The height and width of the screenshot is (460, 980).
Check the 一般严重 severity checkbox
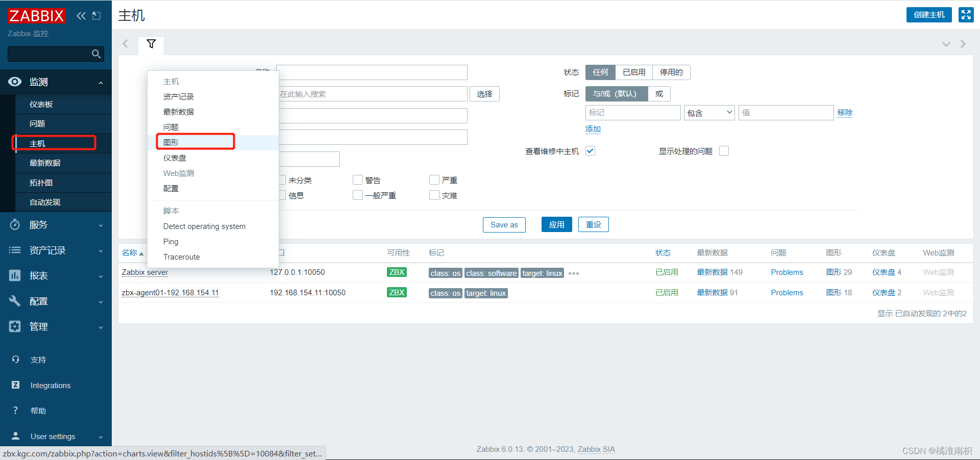coord(358,195)
